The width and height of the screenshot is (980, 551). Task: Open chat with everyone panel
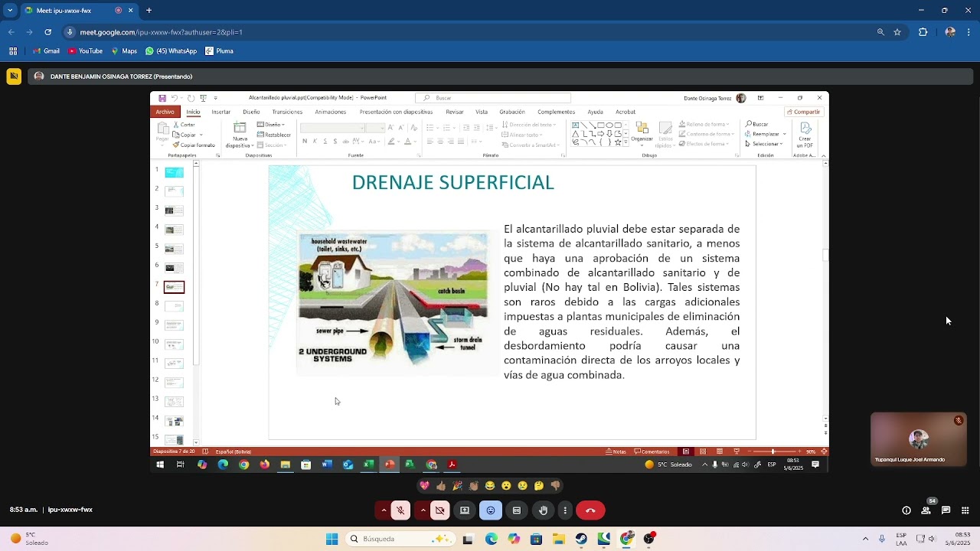pos(946,510)
